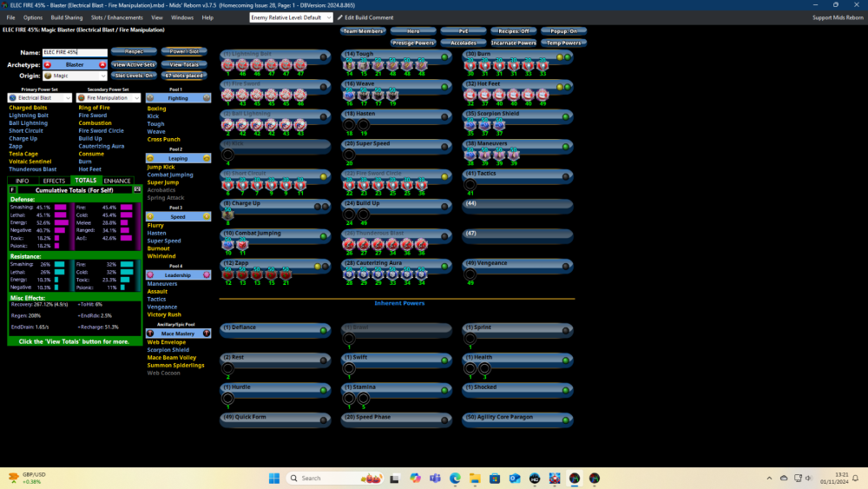Click the empty slot under Vengeance

470,274
